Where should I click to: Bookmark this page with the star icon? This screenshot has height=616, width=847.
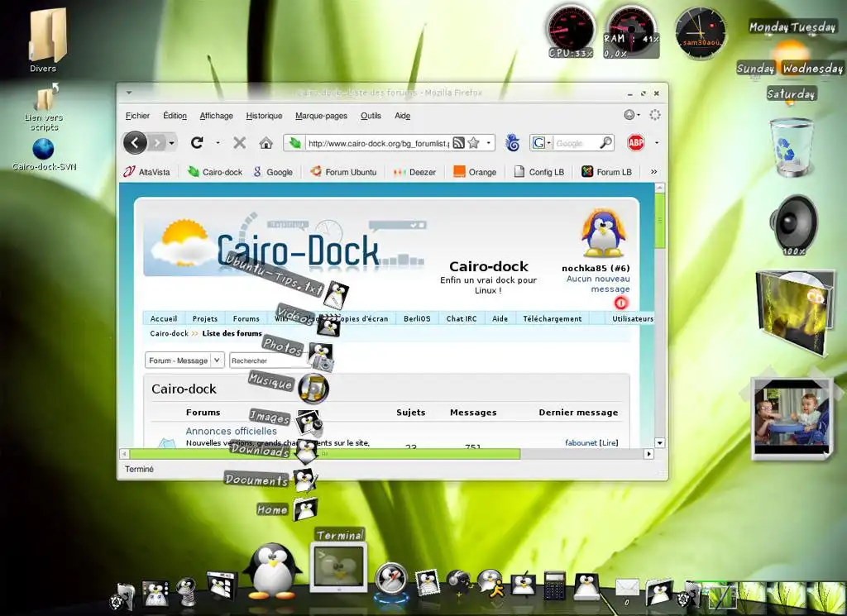tap(473, 143)
